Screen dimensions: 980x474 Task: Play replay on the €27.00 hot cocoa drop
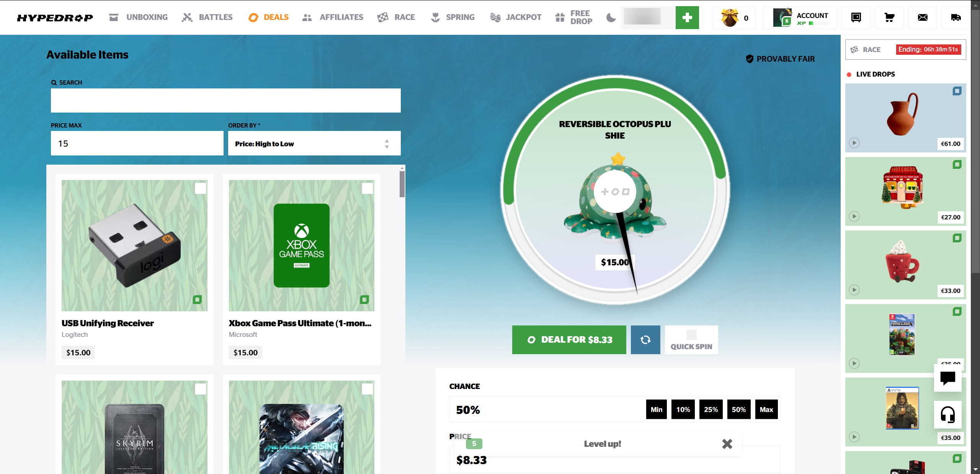(x=854, y=216)
